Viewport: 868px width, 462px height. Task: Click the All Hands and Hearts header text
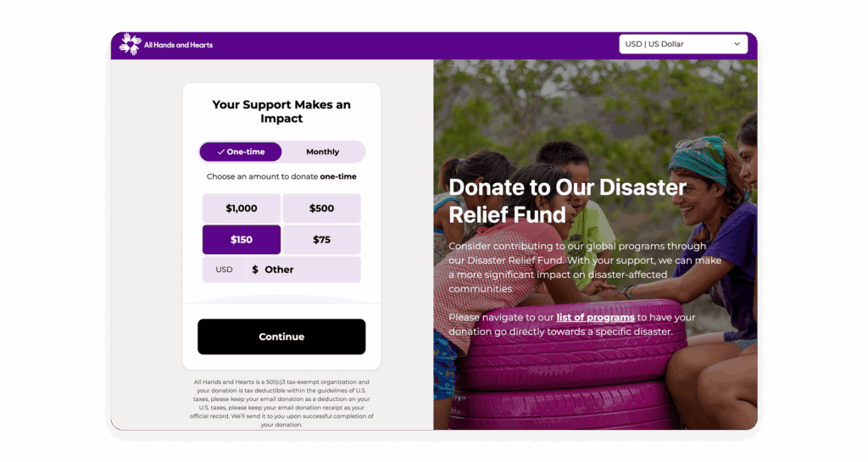coord(178,45)
